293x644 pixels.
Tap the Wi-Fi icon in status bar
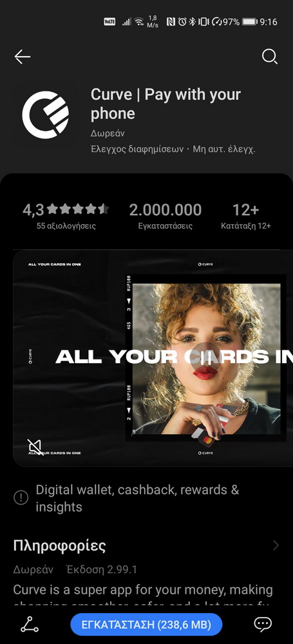[x=139, y=22]
